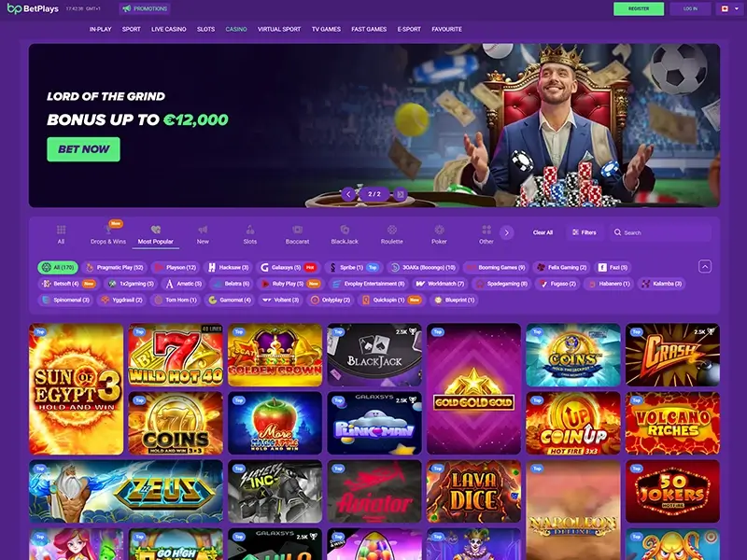Choose the Baccarat category icon
This screenshot has height=560, width=747.
click(297, 230)
